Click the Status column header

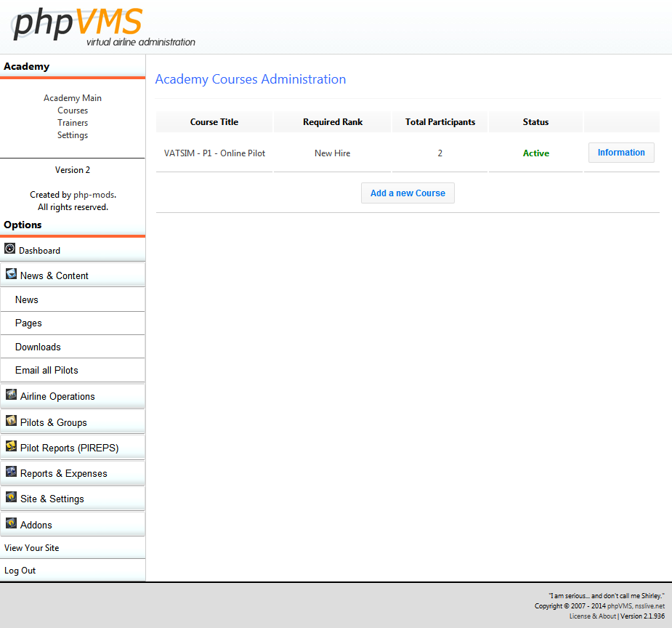535,122
